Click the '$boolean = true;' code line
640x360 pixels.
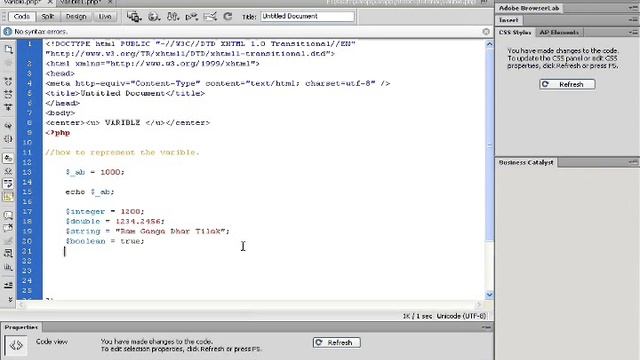pyautogui.click(x=105, y=241)
